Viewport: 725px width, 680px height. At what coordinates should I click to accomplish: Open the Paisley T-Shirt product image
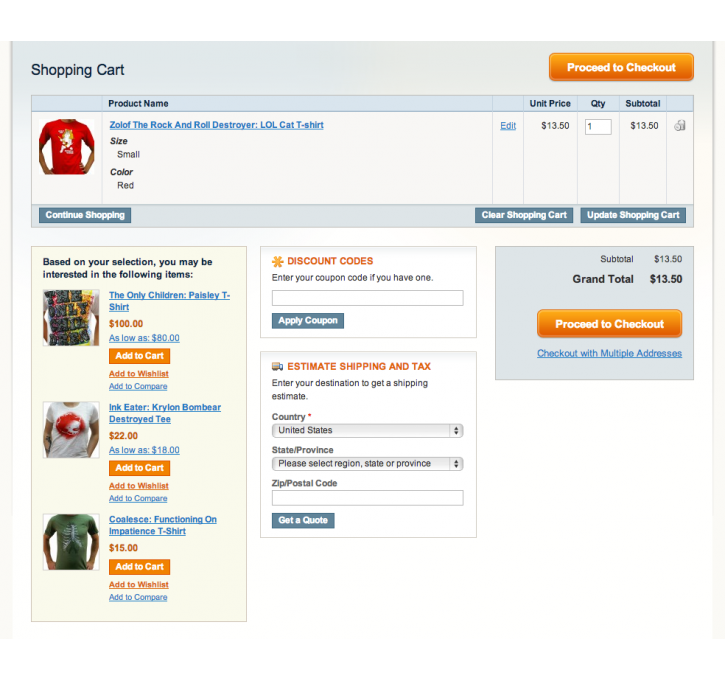tap(71, 318)
